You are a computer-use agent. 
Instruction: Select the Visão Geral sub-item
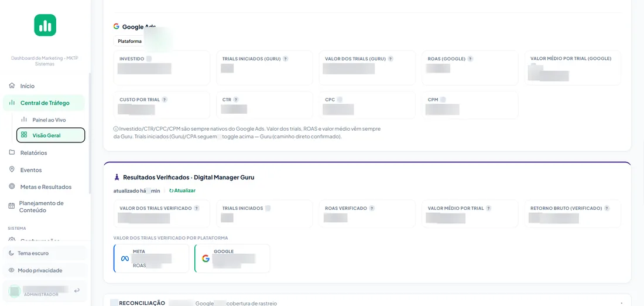[50, 135]
